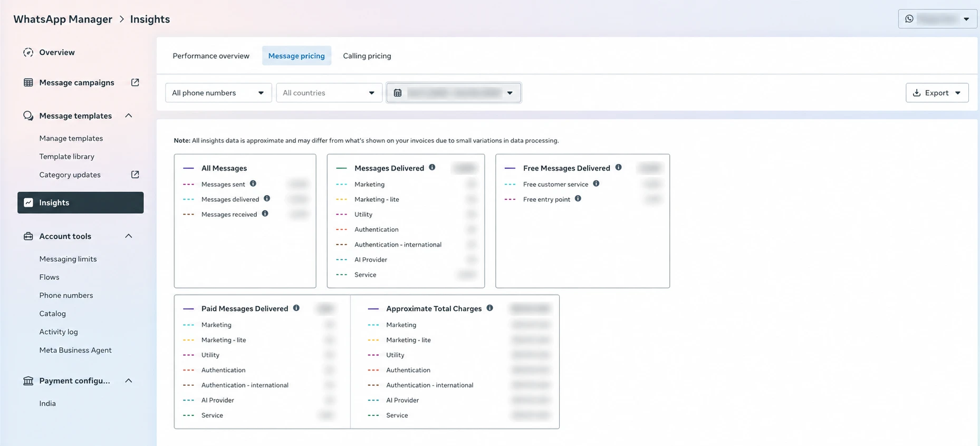The image size is (980, 446).
Task: Collapse the Account tools section
Action: 129,236
